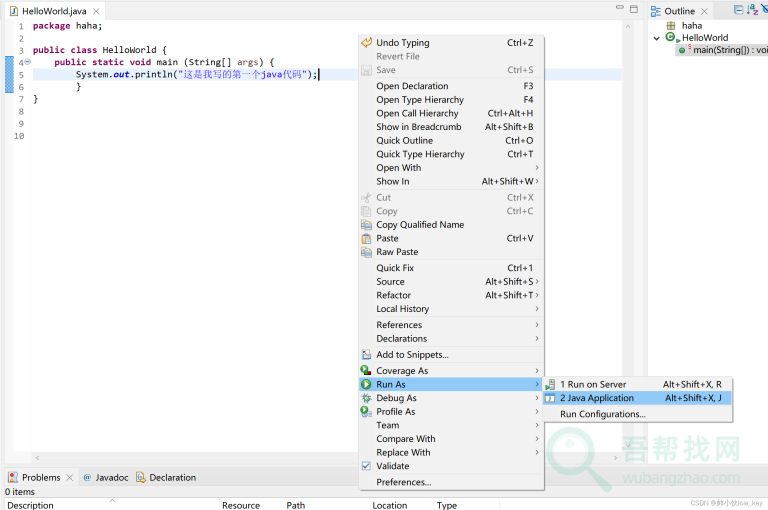768x510 pixels.
Task: Toggle the fold marker on line 4
Action: 28,62
